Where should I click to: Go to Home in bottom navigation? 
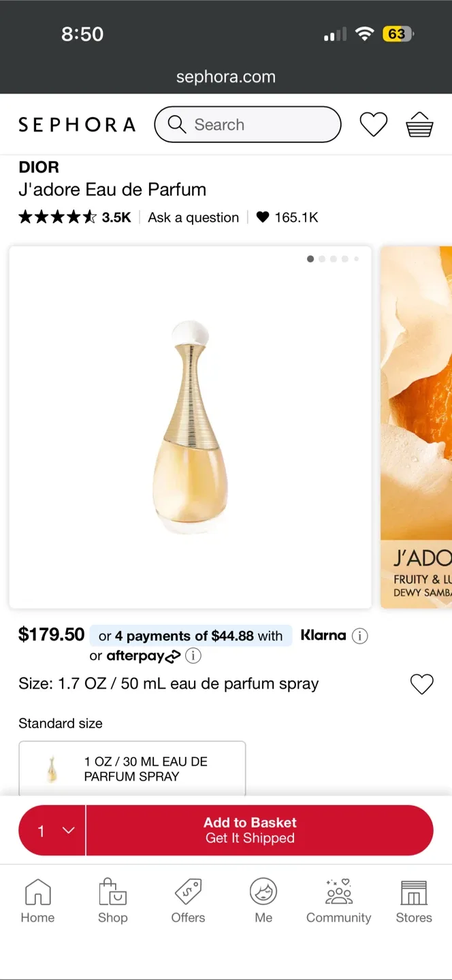coord(37,900)
